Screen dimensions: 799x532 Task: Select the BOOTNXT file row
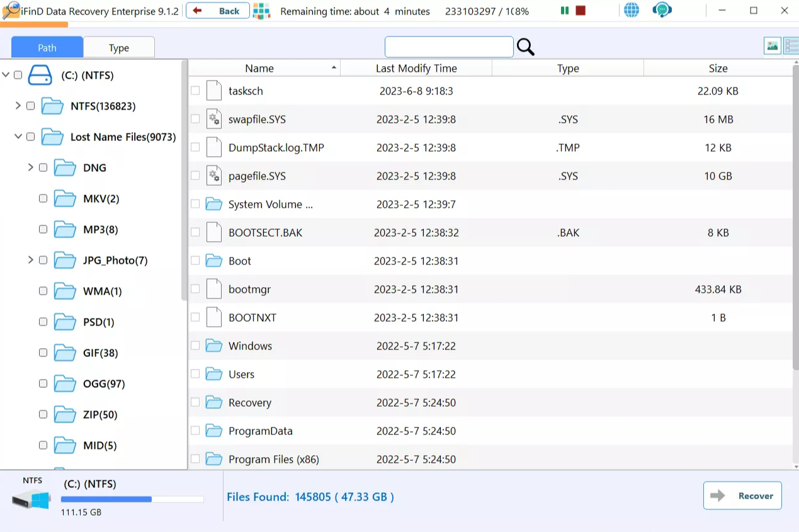pyautogui.click(x=490, y=317)
